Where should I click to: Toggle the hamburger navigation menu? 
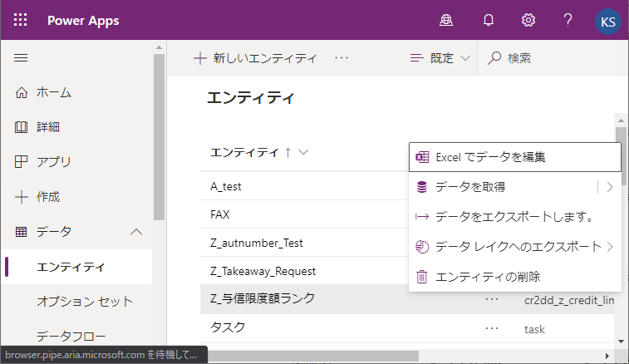coord(21,58)
